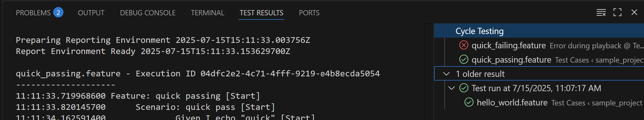Select the Cycle Testing header row
Screen dimensions: 644x120
539,31
